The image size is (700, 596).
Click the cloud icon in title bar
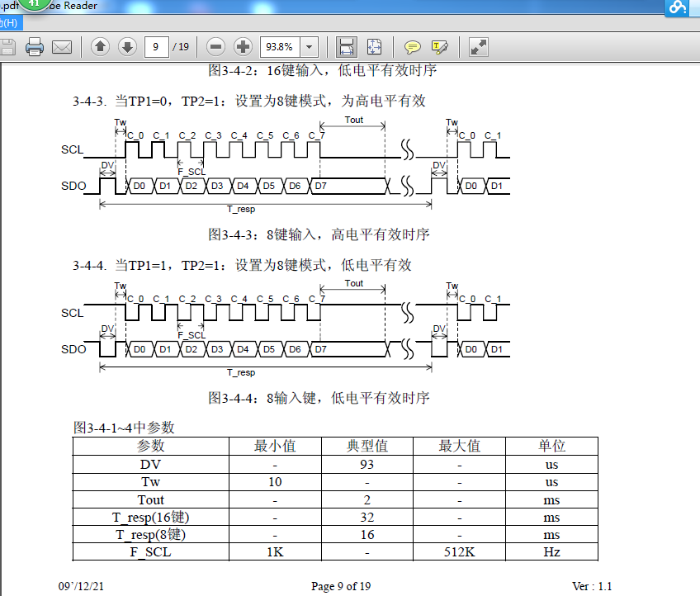coord(678,7)
